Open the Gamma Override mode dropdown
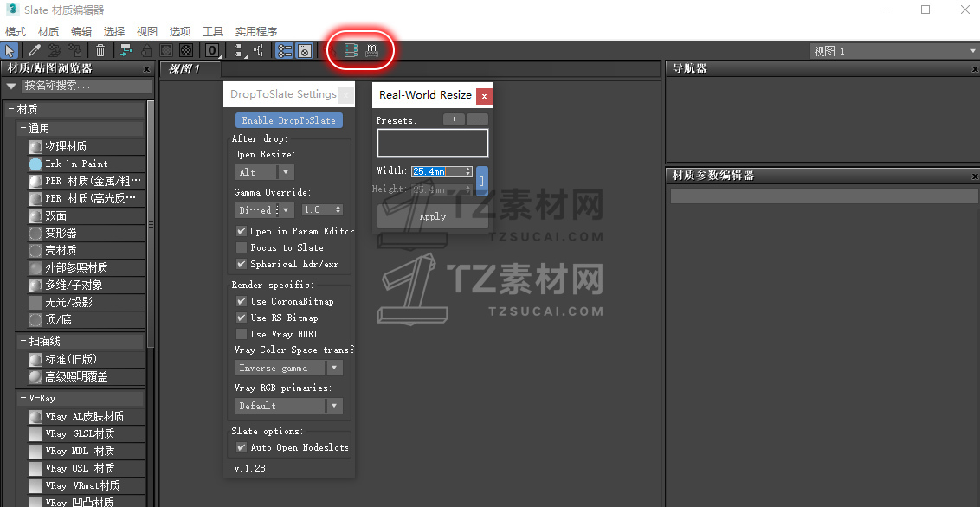Image resolution: width=980 pixels, height=507 pixels. coord(265,210)
